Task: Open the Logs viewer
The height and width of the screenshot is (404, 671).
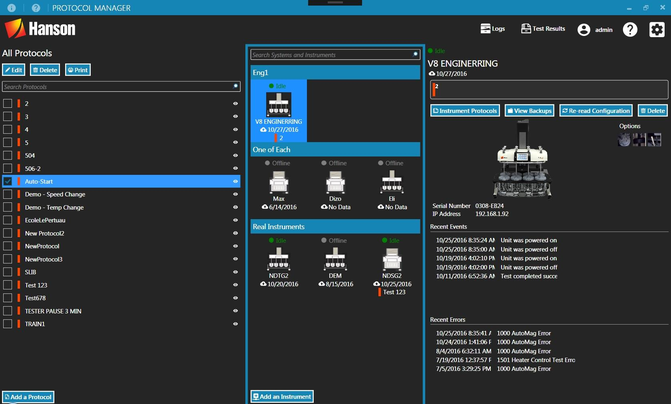Action: [x=492, y=30]
